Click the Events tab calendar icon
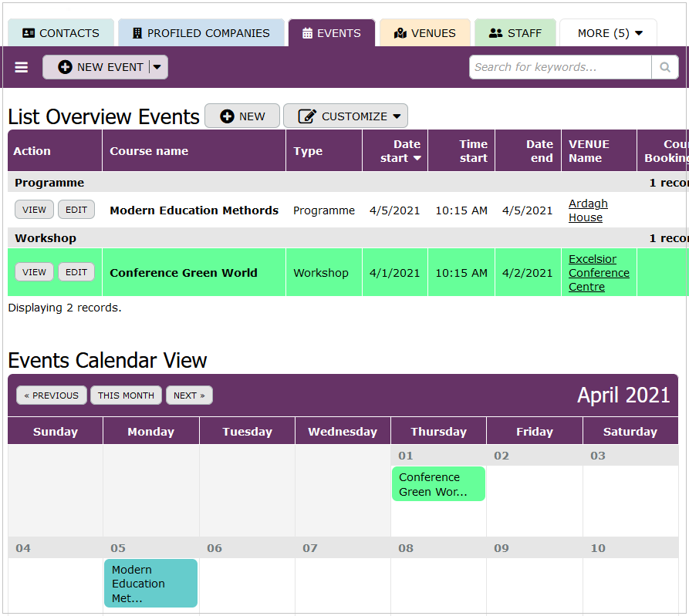Viewport: 689px width, 616px height. [307, 33]
